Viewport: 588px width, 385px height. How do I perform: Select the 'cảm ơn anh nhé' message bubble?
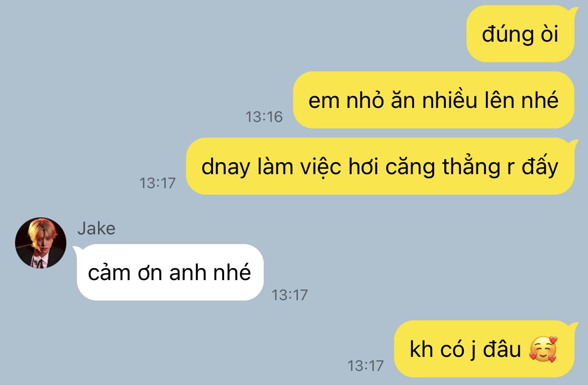point(170,272)
